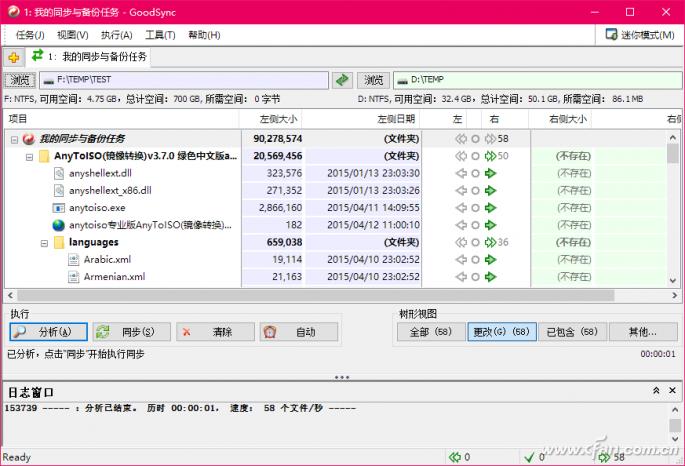Set anyshellext_x86.dll right green arrow
The image size is (685, 466).
491,190
